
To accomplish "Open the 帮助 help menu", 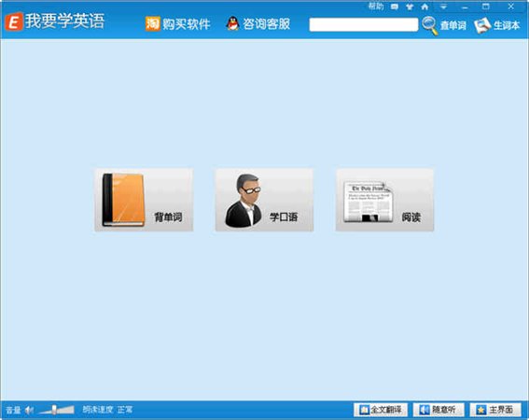I will (376, 7).
